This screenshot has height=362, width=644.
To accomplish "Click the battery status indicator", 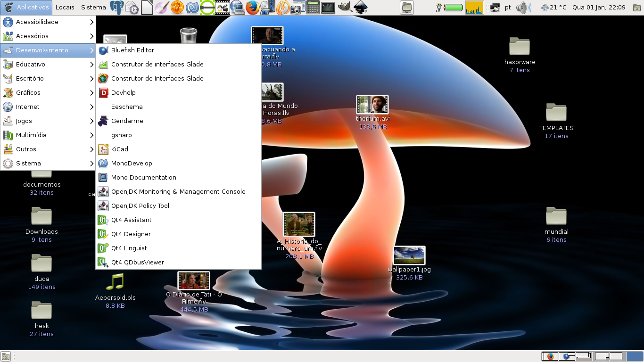I will (452, 8).
